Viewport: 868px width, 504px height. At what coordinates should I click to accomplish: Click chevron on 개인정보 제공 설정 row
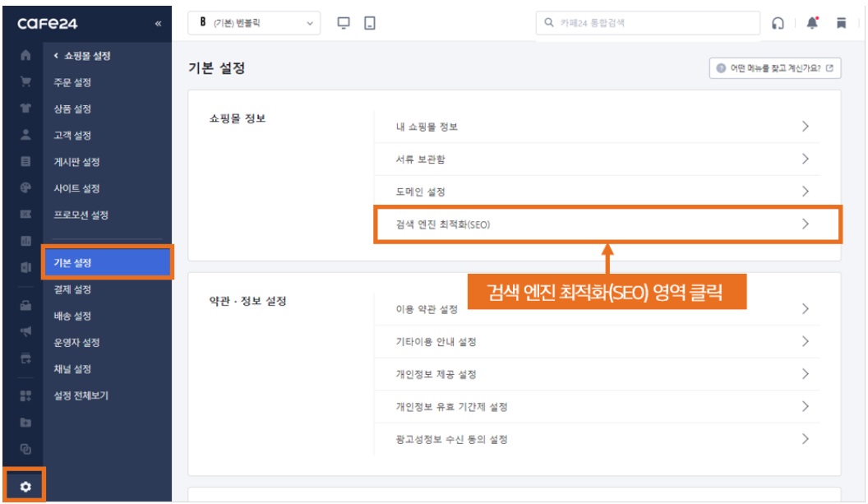806,374
